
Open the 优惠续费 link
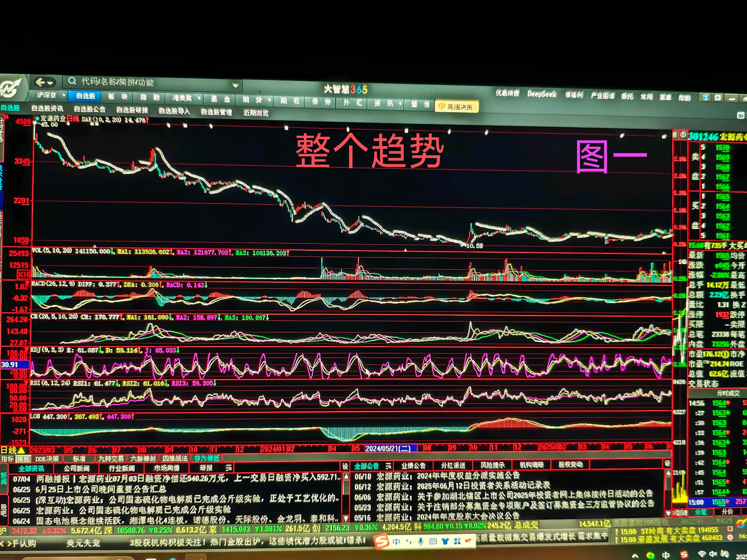click(507, 93)
